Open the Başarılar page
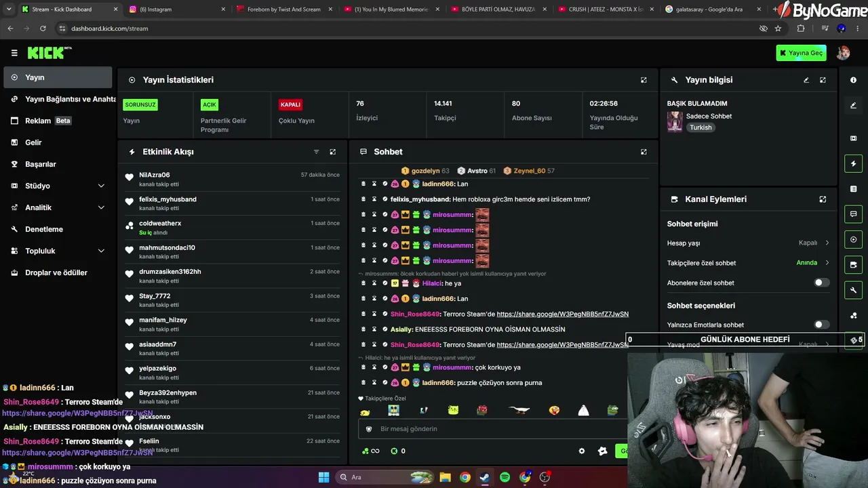This screenshot has height=488, width=868. pos(58,164)
